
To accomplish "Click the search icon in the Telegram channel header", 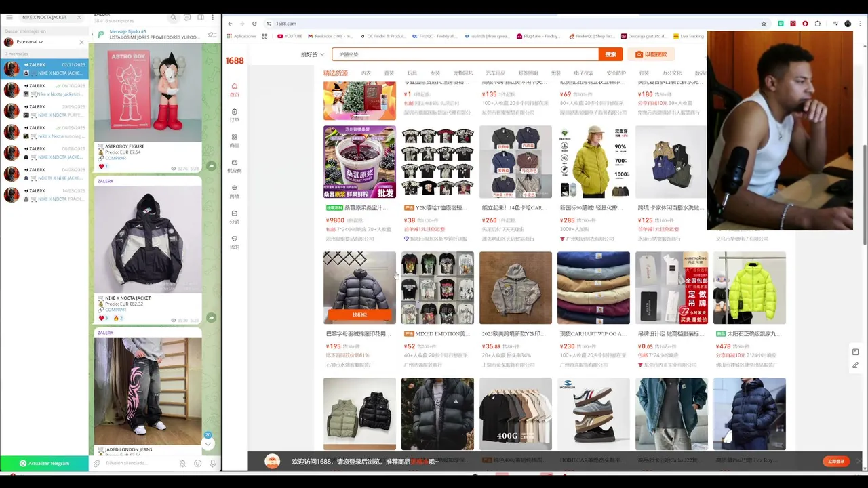I will pyautogui.click(x=174, y=17).
